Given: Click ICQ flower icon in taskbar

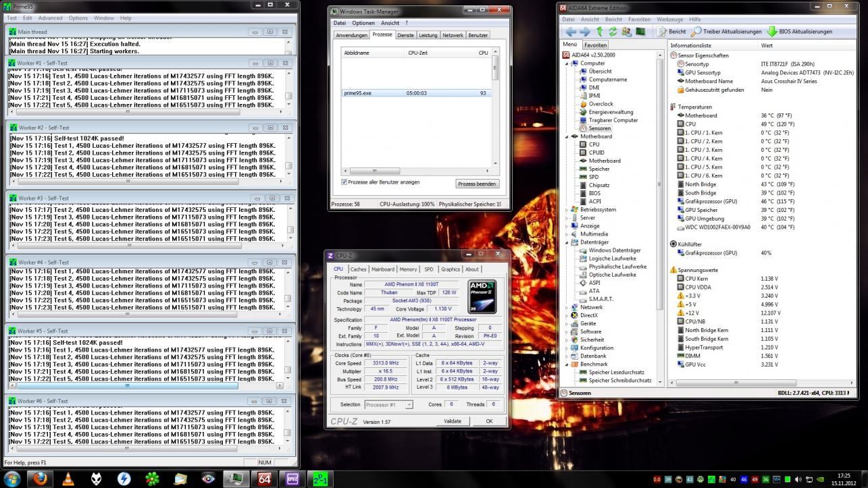Looking at the screenshot, I should point(151,479).
